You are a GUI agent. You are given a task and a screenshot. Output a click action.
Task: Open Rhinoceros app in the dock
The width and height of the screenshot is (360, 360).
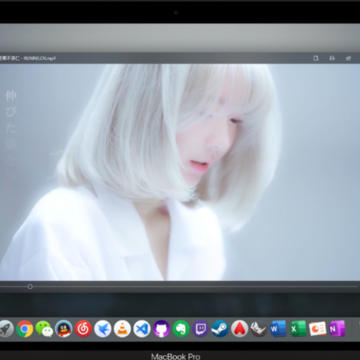pos(259,329)
